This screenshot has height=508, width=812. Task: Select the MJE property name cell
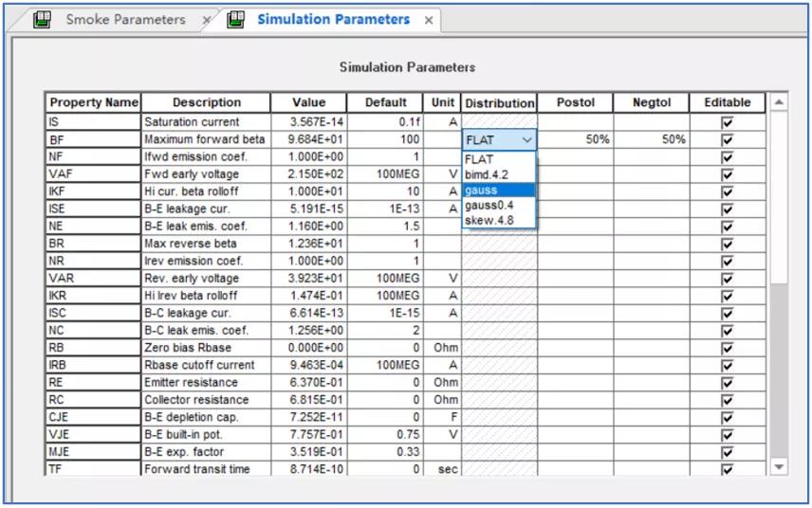(x=93, y=452)
